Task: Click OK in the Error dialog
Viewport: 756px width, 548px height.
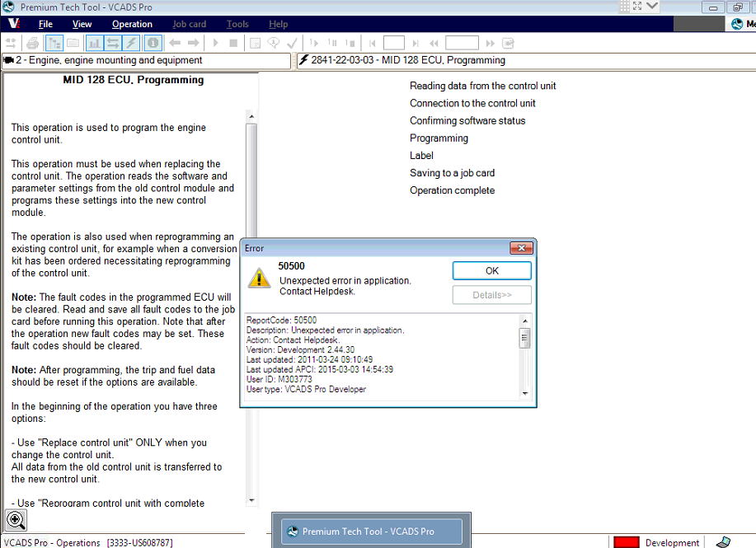Action: [x=492, y=271]
